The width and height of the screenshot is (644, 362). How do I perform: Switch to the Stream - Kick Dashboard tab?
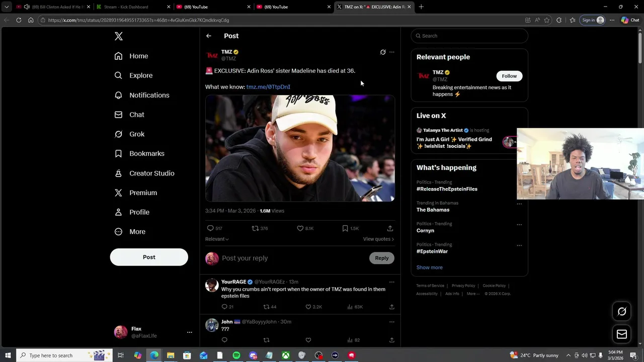[132, 7]
